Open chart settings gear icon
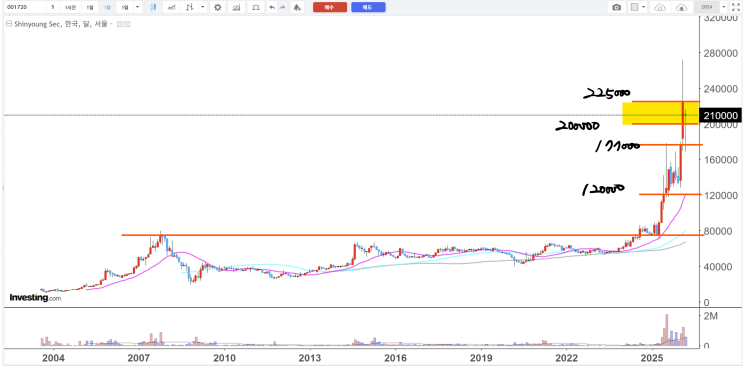Image resolution: width=743 pixels, height=366 pixels. pos(217,7)
